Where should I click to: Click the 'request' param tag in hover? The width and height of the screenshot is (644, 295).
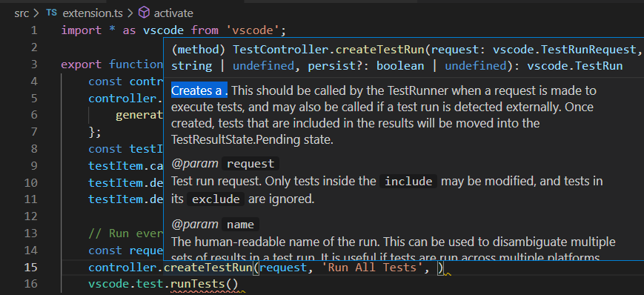[250, 164]
